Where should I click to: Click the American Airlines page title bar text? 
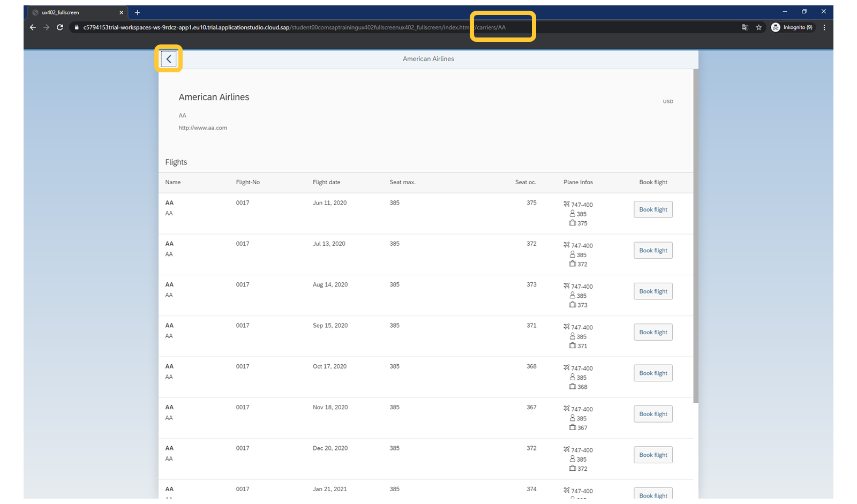428,59
